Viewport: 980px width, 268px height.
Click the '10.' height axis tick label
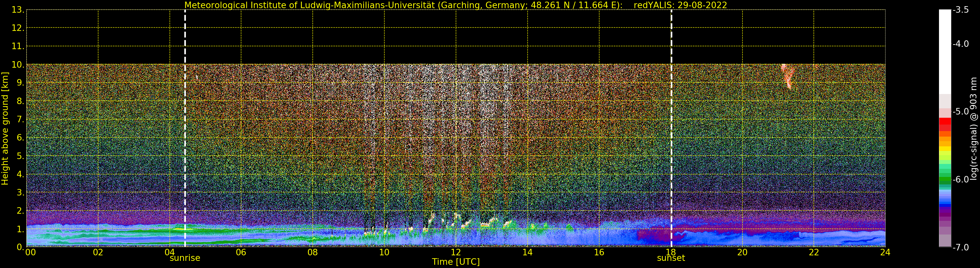18,65
